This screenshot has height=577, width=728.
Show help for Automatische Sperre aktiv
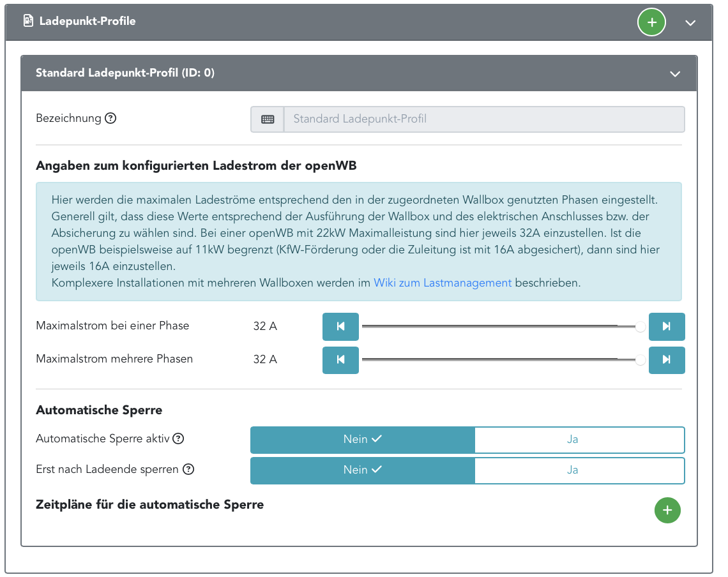pos(179,438)
